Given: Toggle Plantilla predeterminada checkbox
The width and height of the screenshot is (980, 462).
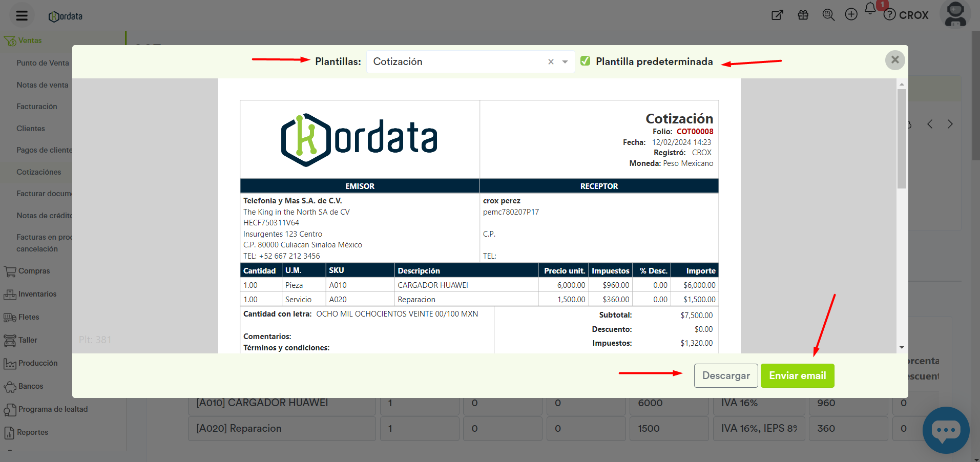Looking at the screenshot, I should (585, 61).
